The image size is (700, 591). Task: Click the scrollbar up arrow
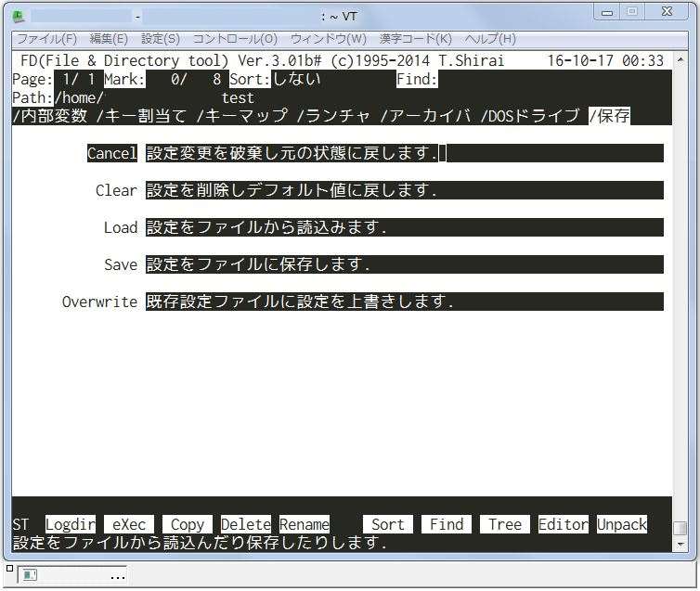tap(680, 58)
